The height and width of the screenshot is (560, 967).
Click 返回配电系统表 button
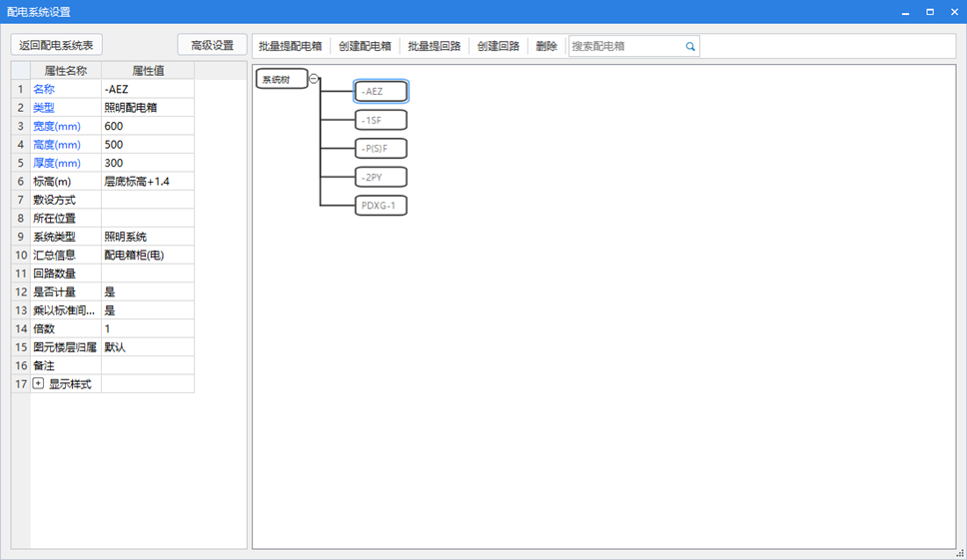coord(57,46)
